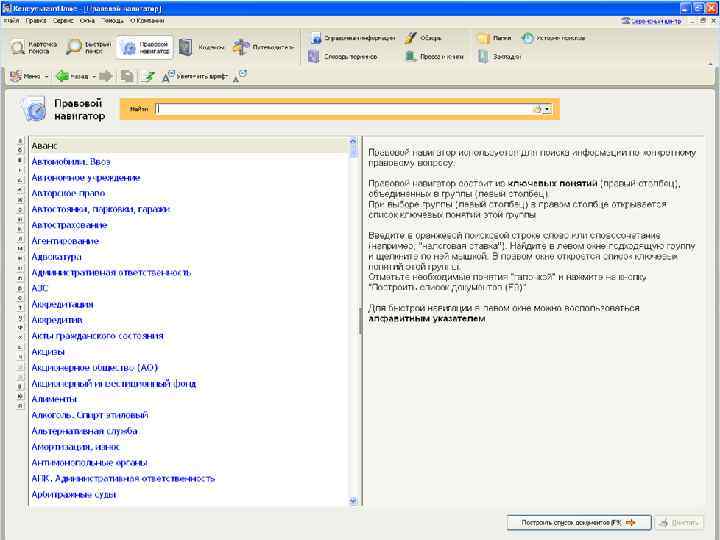Click the Очистить button
This screenshot has height=540, width=720.
tap(679, 523)
